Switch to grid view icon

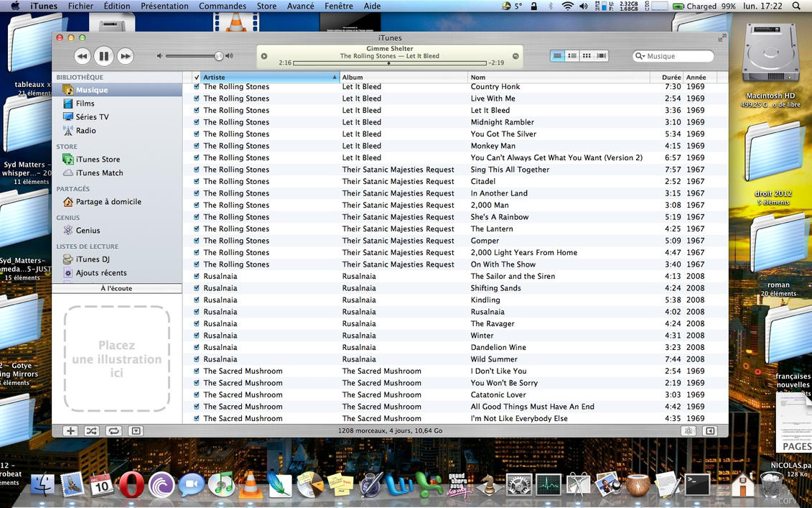[x=587, y=56]
